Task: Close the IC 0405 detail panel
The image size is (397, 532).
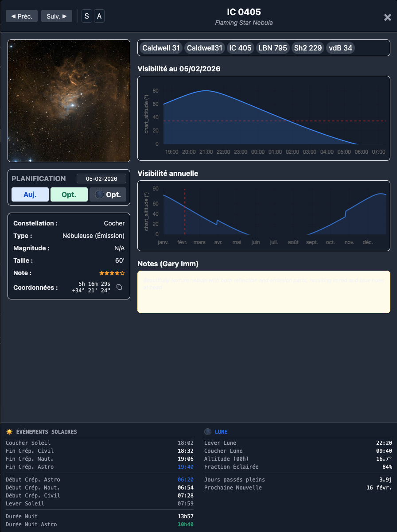Action: 387,17
